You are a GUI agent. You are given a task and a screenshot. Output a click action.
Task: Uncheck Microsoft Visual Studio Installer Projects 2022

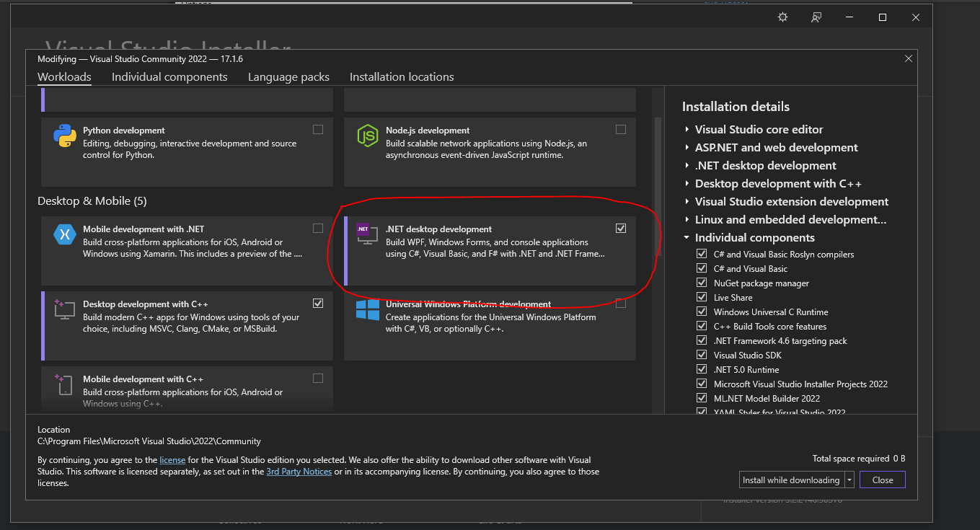(702, 384)
